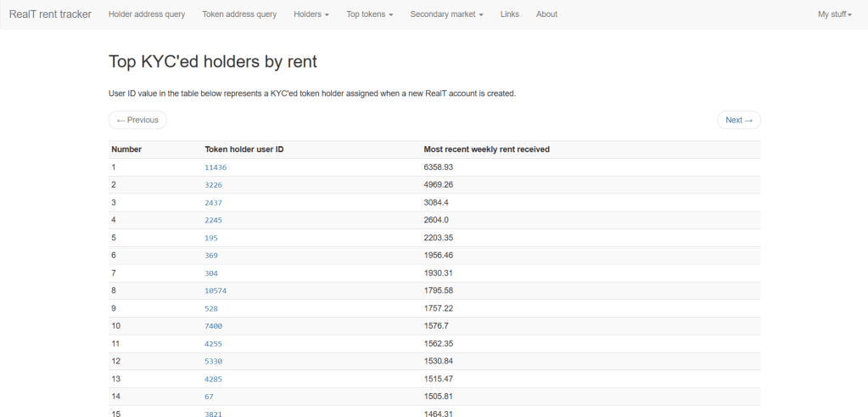868x417 pixels.
Task: Click the Previous pagination button
Action: click(x=137, y=120)
